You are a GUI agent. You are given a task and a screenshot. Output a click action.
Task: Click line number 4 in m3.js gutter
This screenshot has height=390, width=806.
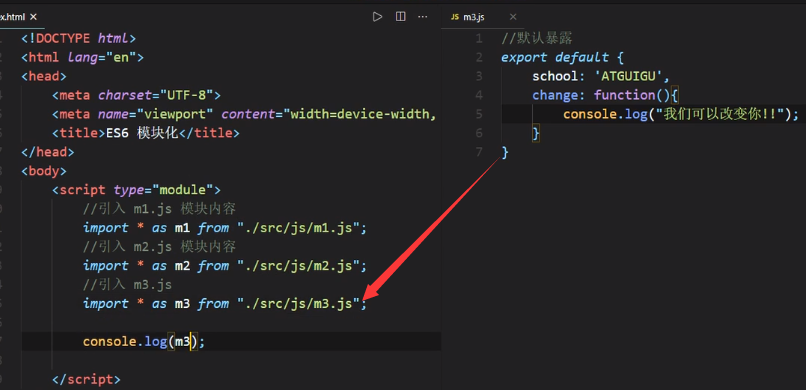tap(479, 95)
